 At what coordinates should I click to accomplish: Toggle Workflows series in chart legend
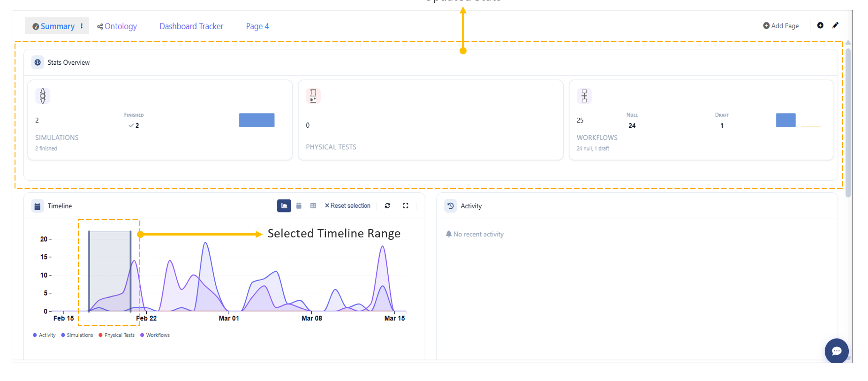point(155,335)
